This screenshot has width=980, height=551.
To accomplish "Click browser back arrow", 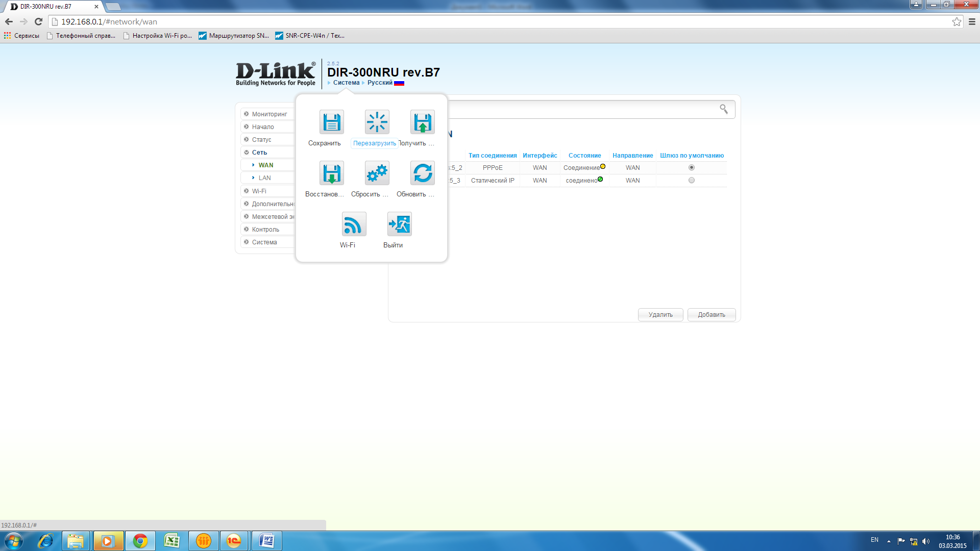I will tap(9, 21).
